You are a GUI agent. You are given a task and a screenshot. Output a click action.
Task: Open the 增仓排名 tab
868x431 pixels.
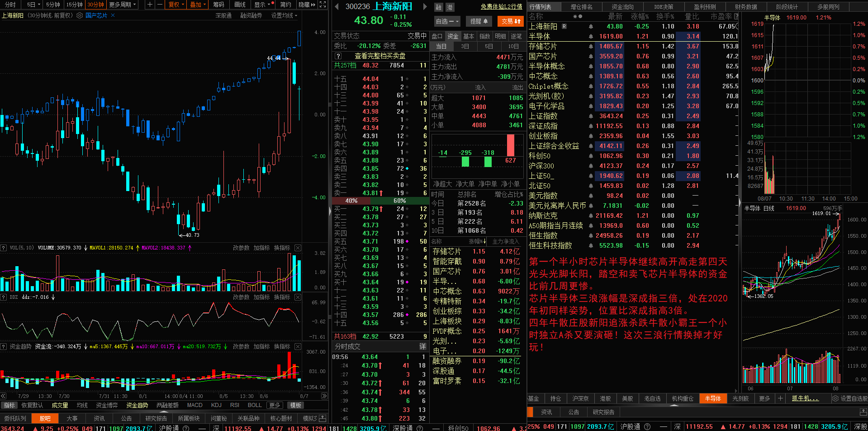[581, 7]
